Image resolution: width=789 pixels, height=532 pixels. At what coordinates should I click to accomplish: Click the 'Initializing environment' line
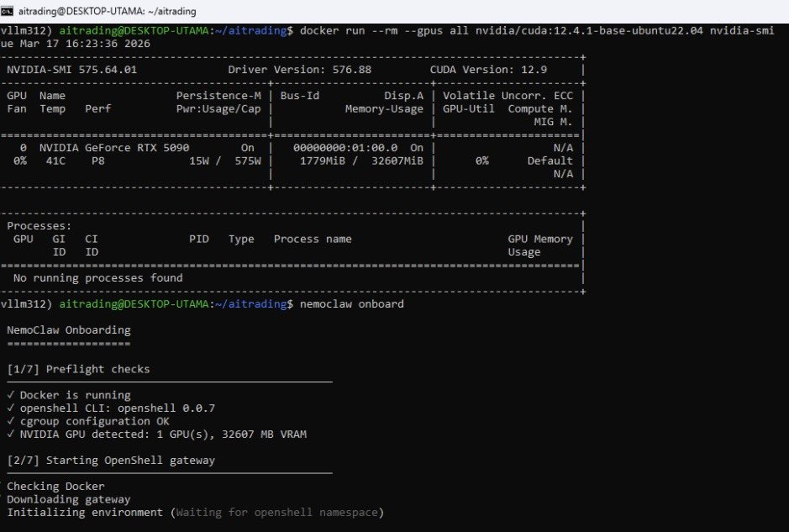coord(195,513)
